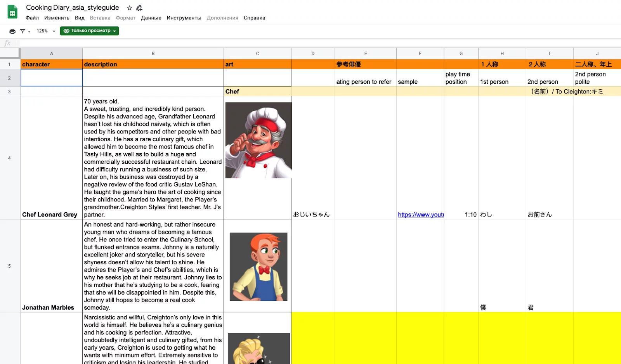Open the 125% zoom dropdown

46,31
